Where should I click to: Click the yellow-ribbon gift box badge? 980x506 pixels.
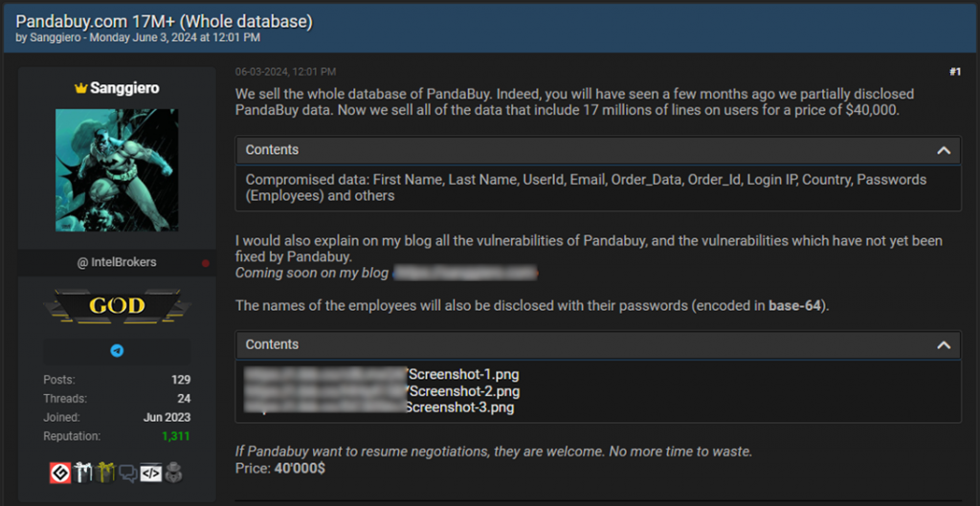pos(104,473)
